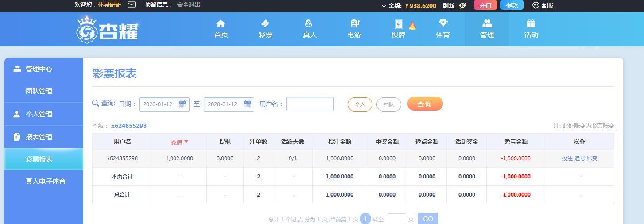Open the 电游 slot machine icon
This screenshot has height=224, width=644.
354,23
